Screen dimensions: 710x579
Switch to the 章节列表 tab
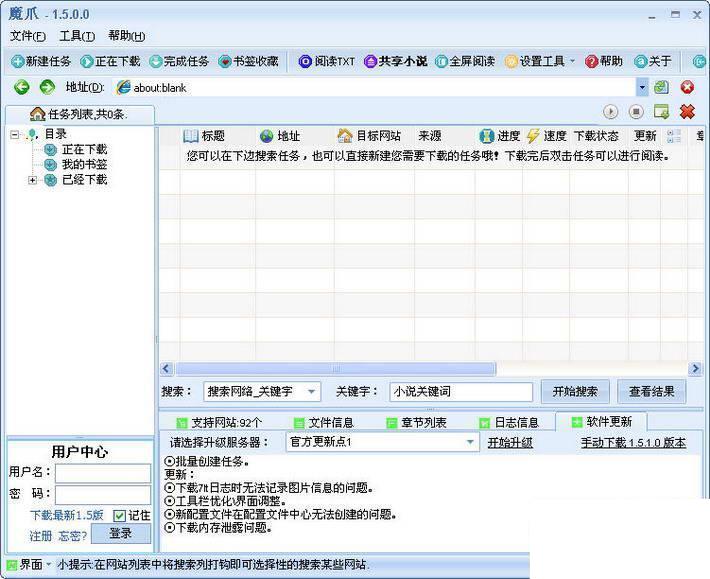click(x=416, y=422)
